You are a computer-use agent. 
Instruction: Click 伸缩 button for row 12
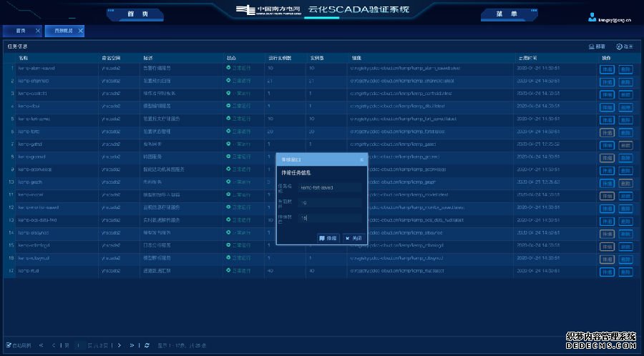pyautogui.click(x=607, y=209)
